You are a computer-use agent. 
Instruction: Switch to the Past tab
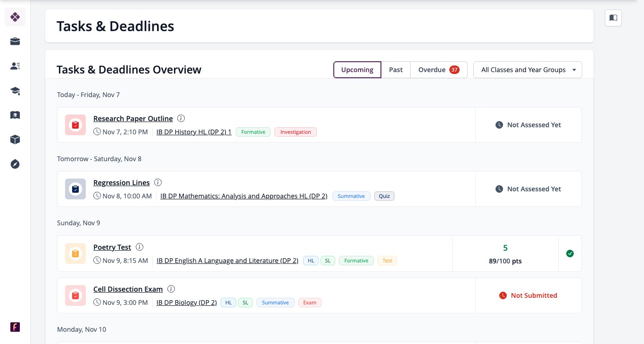[396, 70]
